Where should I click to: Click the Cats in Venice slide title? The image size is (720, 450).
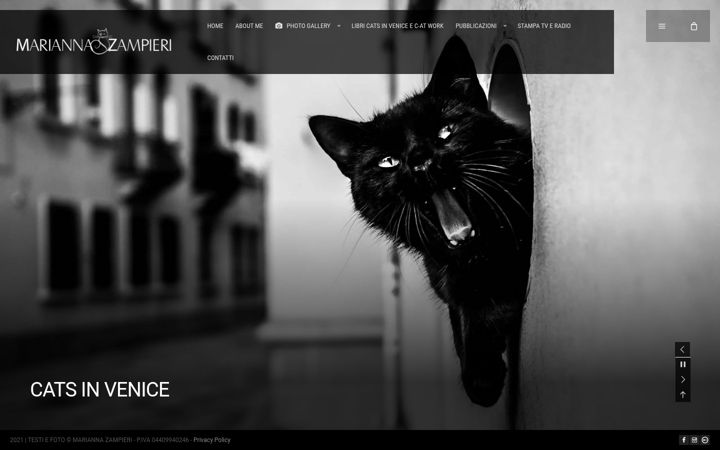tap(100, 389)
